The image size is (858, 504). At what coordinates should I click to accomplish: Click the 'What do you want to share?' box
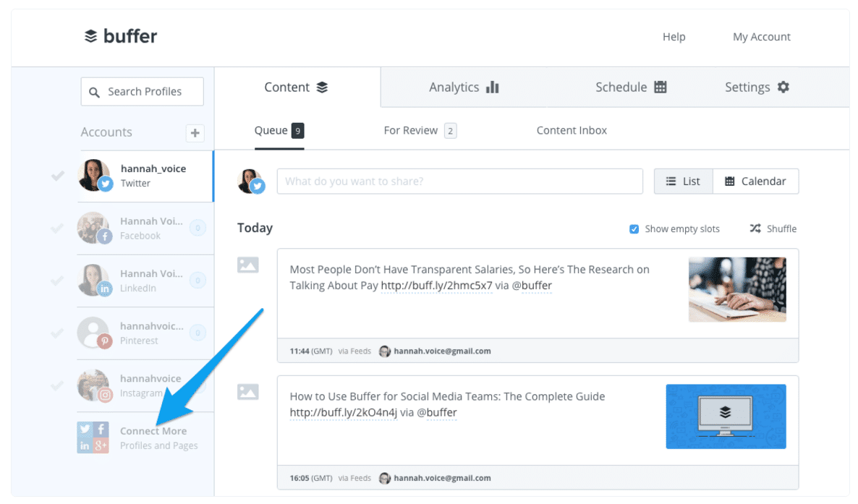click(459, 181)
